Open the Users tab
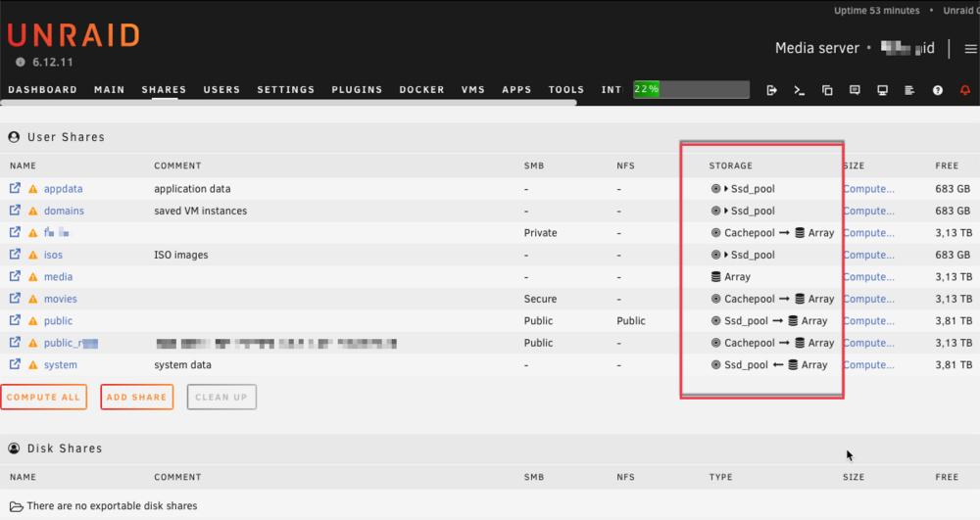Screen dimensions: 980x520 (x=221, y=90)
